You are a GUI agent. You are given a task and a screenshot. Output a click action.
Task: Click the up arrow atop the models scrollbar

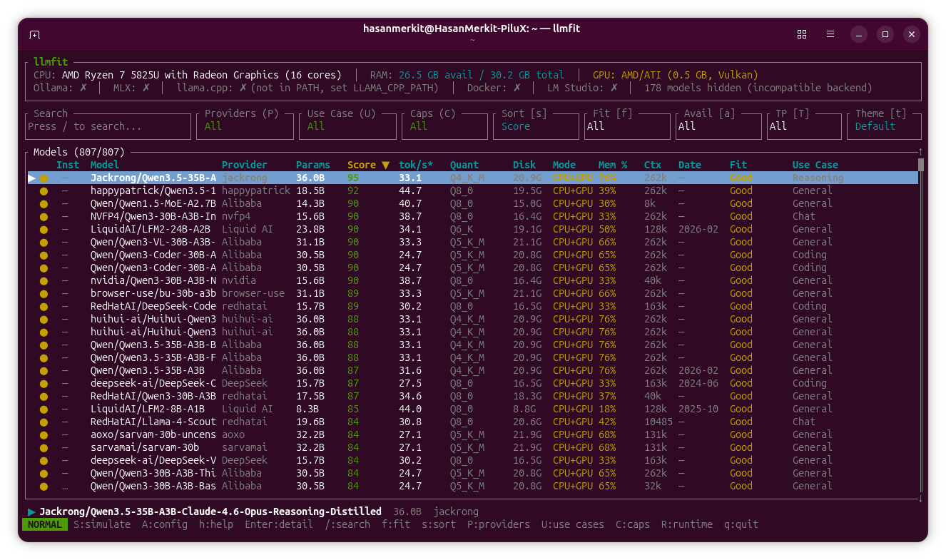point(921,152)
